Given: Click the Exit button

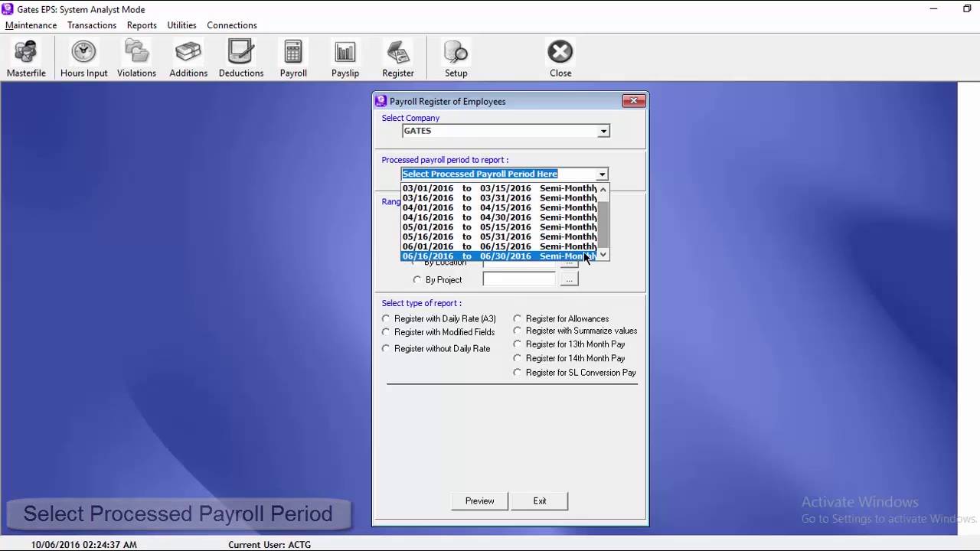Looking at the screenshot, I should coord(540,500).
